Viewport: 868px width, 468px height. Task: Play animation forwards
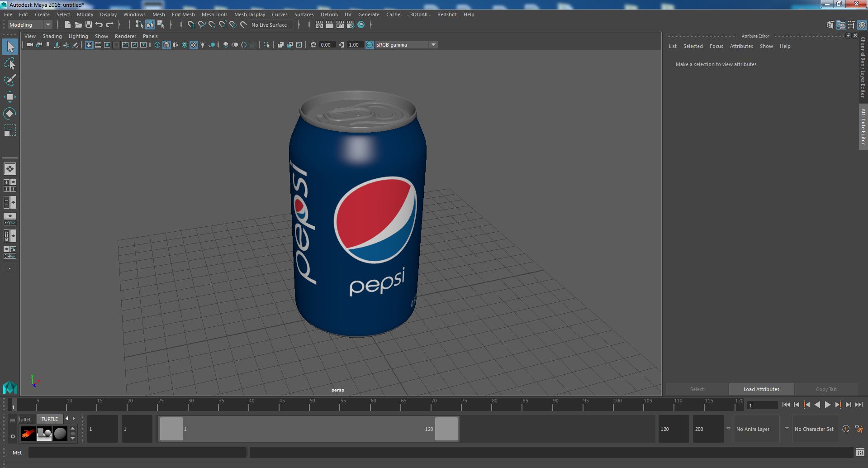(827, 405)
